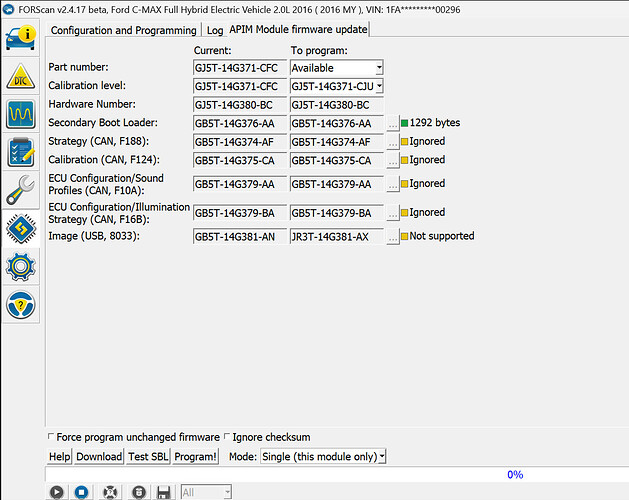Click the current Calibration field GB5T-14G375-CA
Viewport: 629px width, 500px height.
click(239, 161)
